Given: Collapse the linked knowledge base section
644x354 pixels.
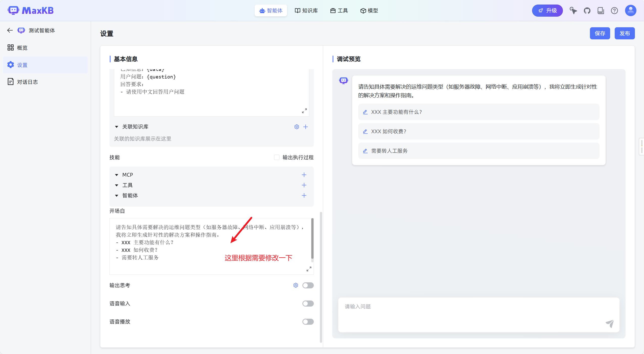Looking at the screenshot, I should click(x=116, y=127).
